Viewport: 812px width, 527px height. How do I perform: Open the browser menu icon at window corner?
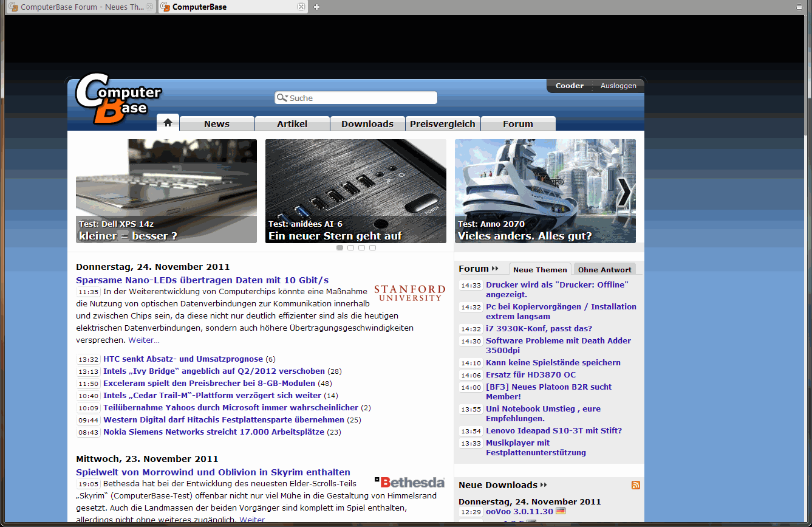pyautogui.click(x=799, y=7)
